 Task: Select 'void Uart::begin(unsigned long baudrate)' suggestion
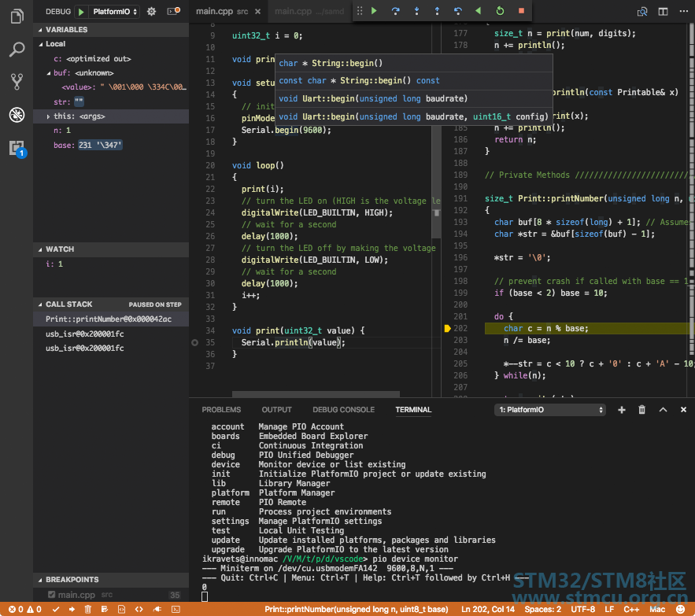coord(373,98)
